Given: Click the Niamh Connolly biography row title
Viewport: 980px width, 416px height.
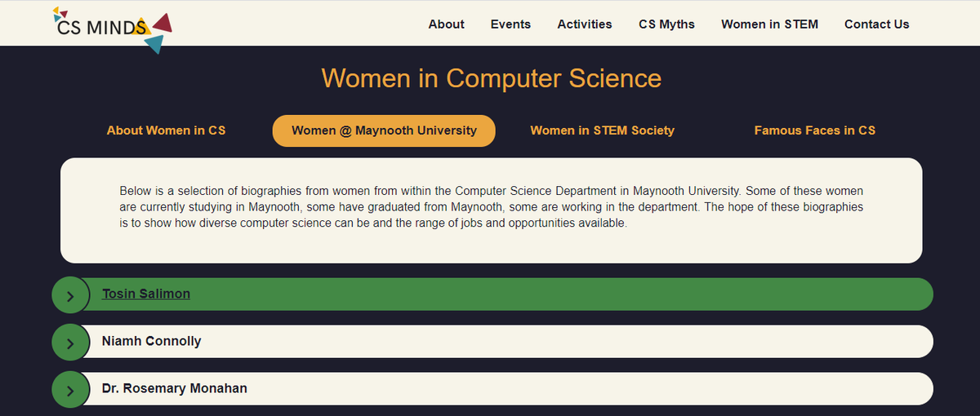Looking at the screenshot, I should pos(151,341).
